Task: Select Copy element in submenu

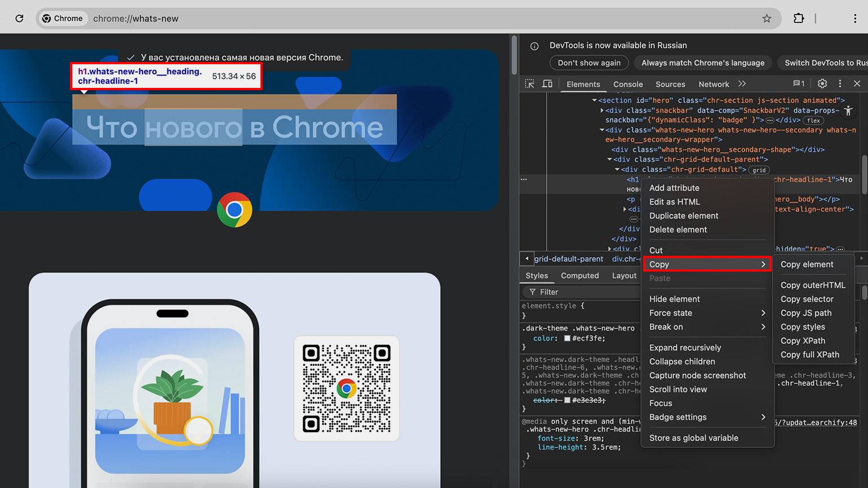Action: [814, 264]
